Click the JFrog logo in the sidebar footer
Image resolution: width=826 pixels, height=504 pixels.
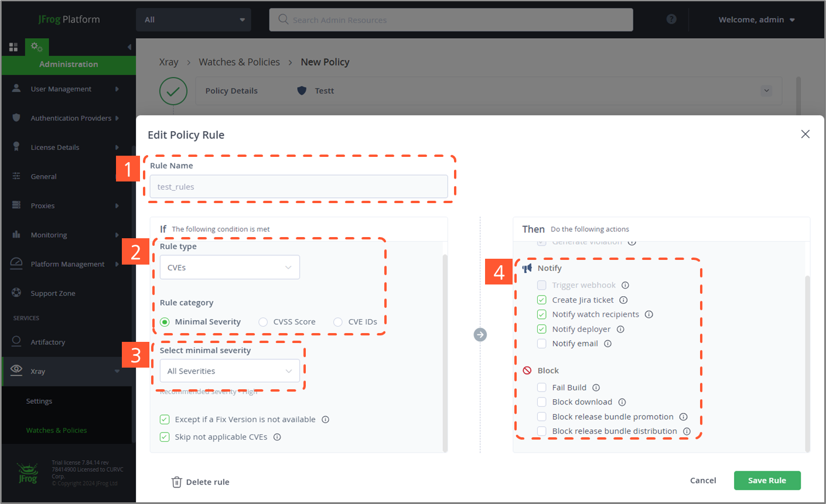[27, 474]
